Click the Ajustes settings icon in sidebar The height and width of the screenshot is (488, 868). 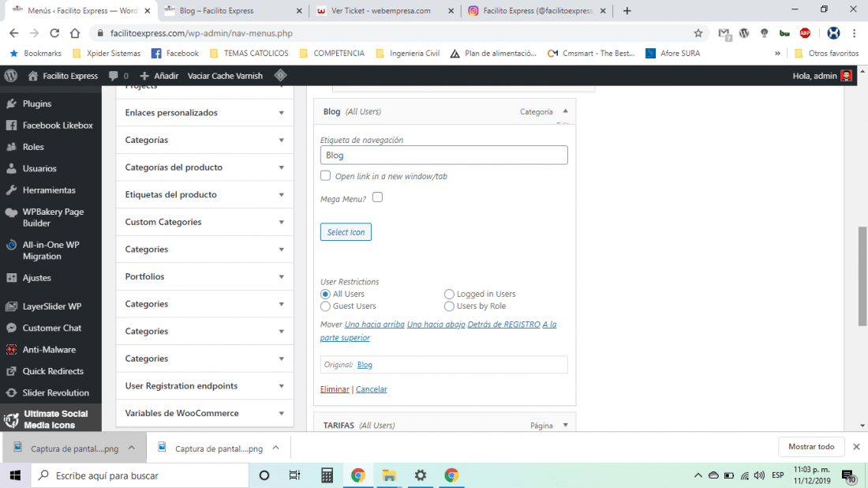tap(11, 277)
